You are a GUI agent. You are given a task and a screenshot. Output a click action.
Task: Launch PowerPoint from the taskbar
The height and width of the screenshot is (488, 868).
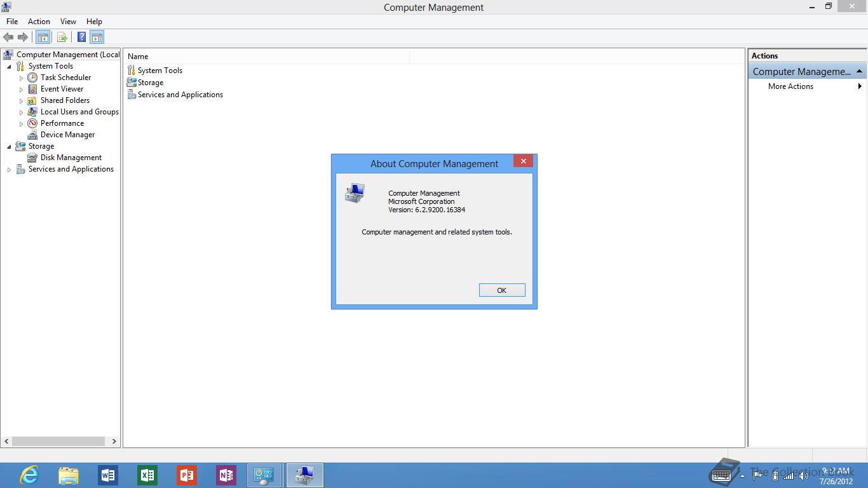(187, 475)
